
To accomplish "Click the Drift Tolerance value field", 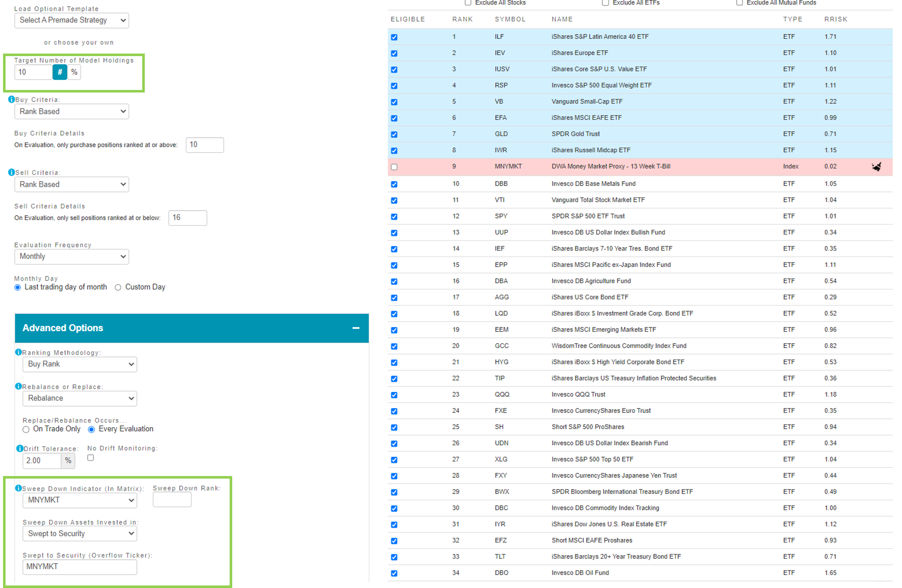I will click(x=42, y=461).
